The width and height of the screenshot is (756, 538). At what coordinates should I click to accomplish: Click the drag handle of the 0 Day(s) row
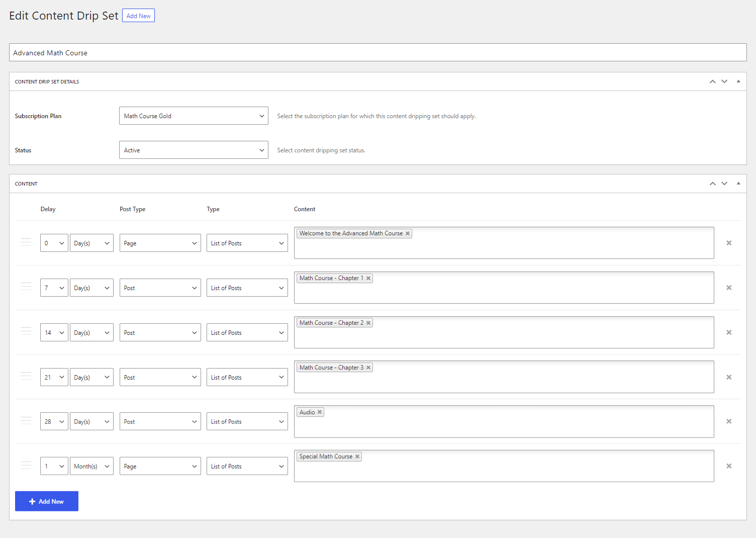(26, 242)
